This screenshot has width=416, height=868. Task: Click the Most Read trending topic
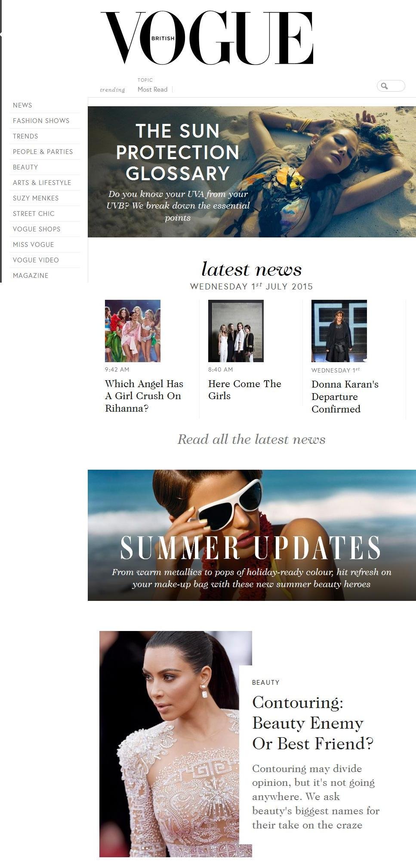[152, 89]
